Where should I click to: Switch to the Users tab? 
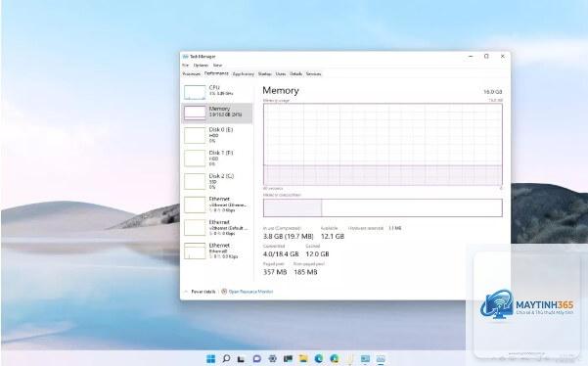coord(281,74)
